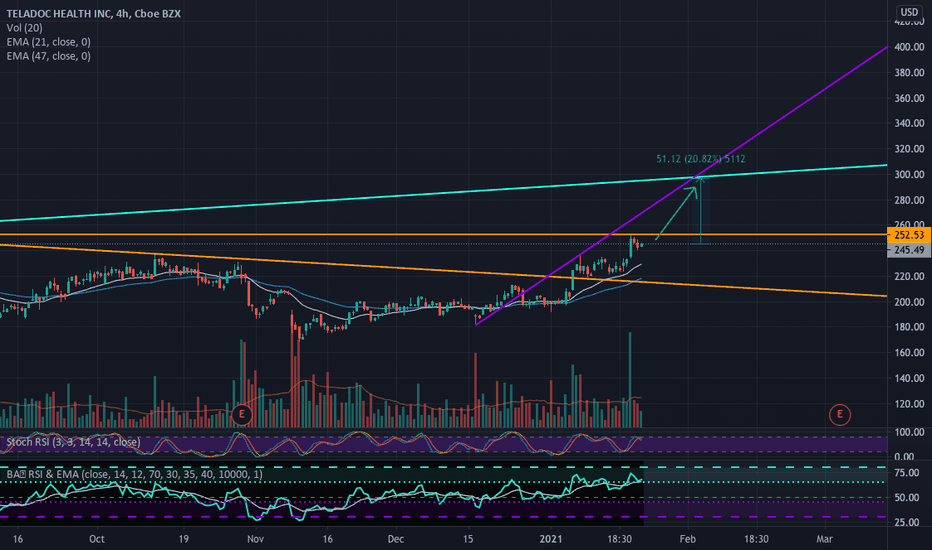Screen dimensions: 932x550
Task: Click the Oct date axis label
Action: tap(97, 539)
